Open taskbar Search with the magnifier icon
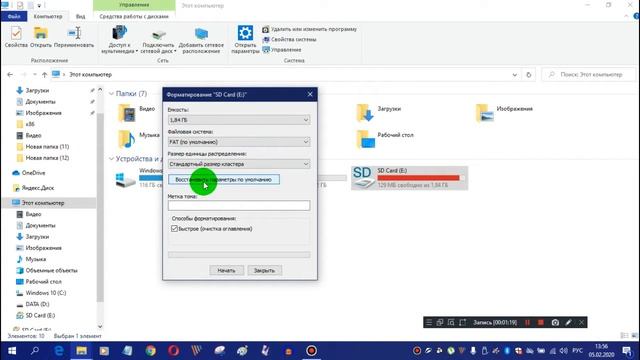Image resolution: width=640 pixels, height=360 pixels. coord(35,351)
